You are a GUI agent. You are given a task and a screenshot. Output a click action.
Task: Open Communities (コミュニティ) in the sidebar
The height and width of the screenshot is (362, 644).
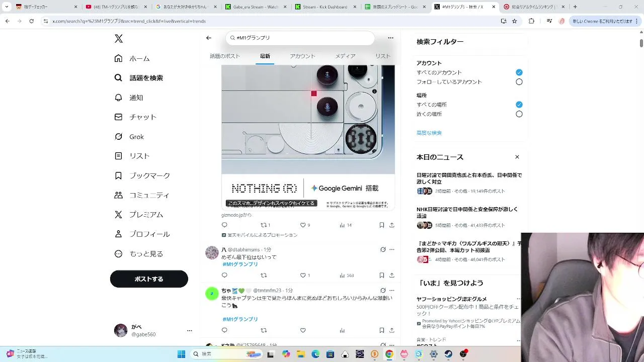142,195
